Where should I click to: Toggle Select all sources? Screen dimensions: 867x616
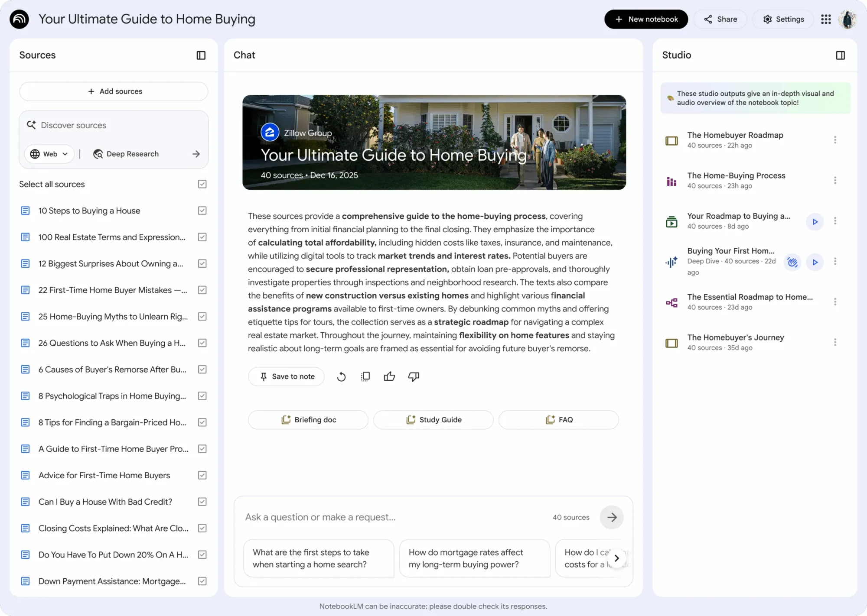[202, 184]
